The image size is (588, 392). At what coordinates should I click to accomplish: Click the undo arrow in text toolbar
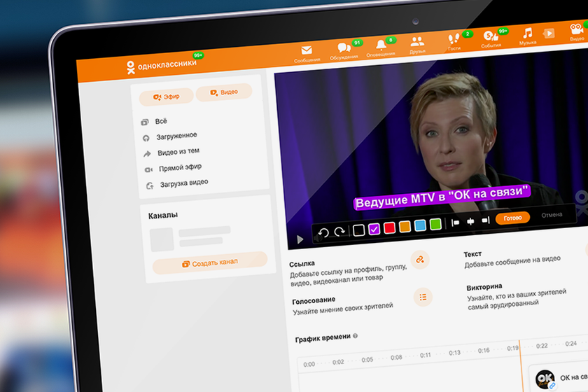[323, 232]
